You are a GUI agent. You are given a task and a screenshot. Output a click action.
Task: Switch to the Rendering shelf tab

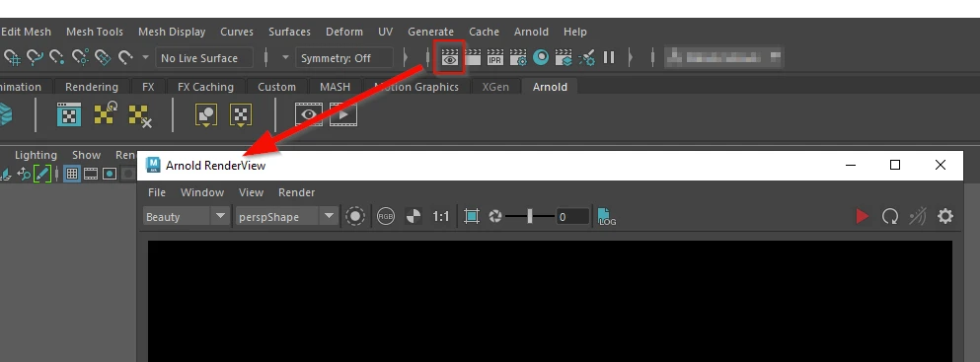(91, 87)
